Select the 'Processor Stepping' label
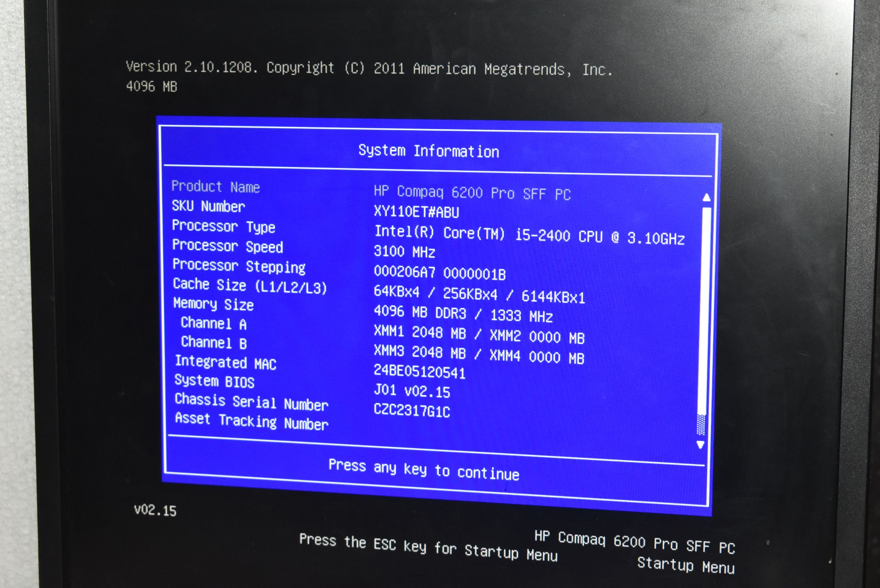The width and height of the screenshot is (880, 588). point(239,266)
